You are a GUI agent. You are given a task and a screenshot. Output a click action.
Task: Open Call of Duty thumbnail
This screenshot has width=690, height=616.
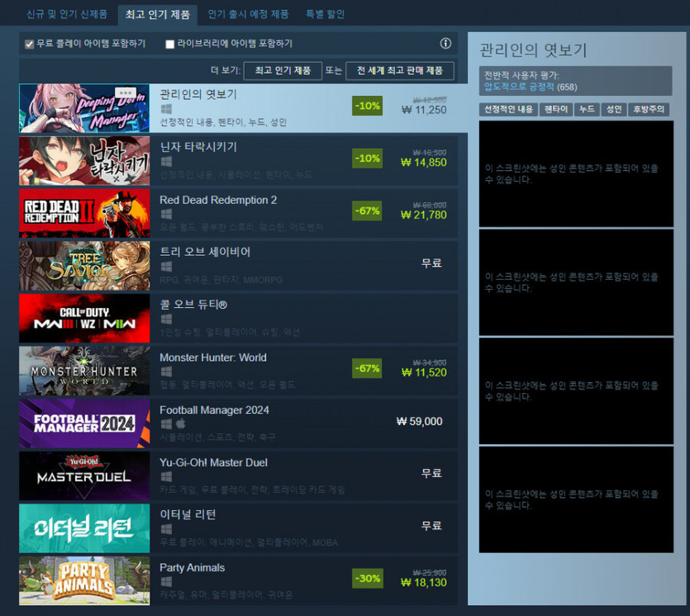point(84,319)
